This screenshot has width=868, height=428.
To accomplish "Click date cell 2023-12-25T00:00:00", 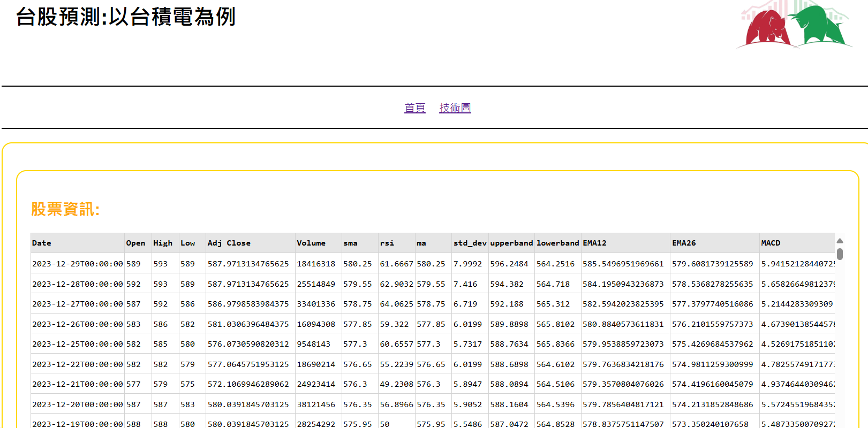I will click(x=78, y=344).
